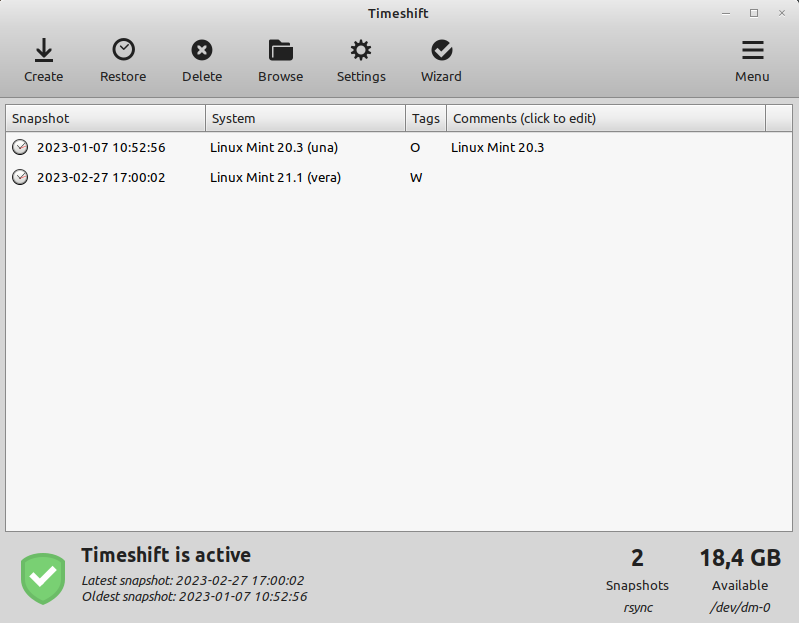Screen dimensions: 799x623
Task: Click the 18,4 GB Available value
Action: click(740, 558)
